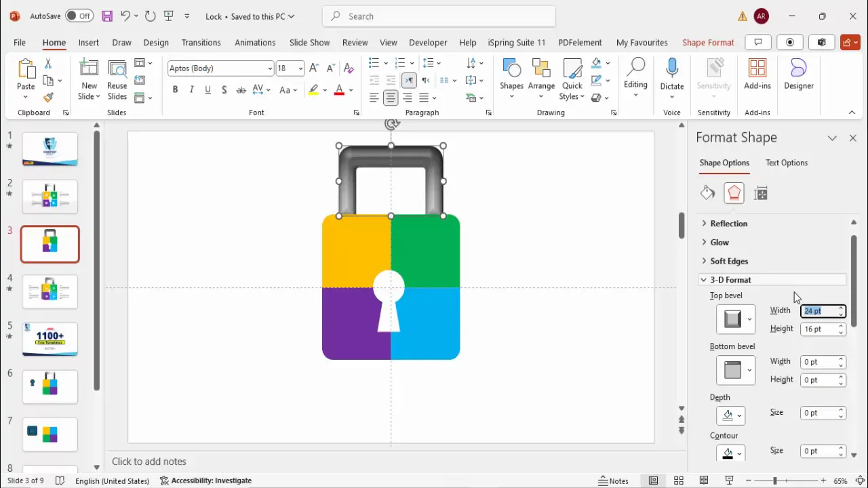The height and width of the screenshot is (488, 868).
Task: Click to add notes area
Action: click(149, 462)
